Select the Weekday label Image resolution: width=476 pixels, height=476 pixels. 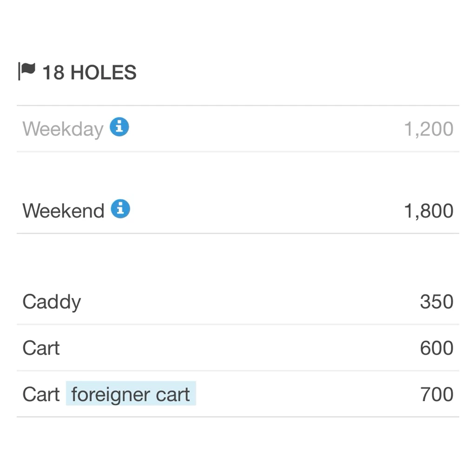(x=63, y=129)
